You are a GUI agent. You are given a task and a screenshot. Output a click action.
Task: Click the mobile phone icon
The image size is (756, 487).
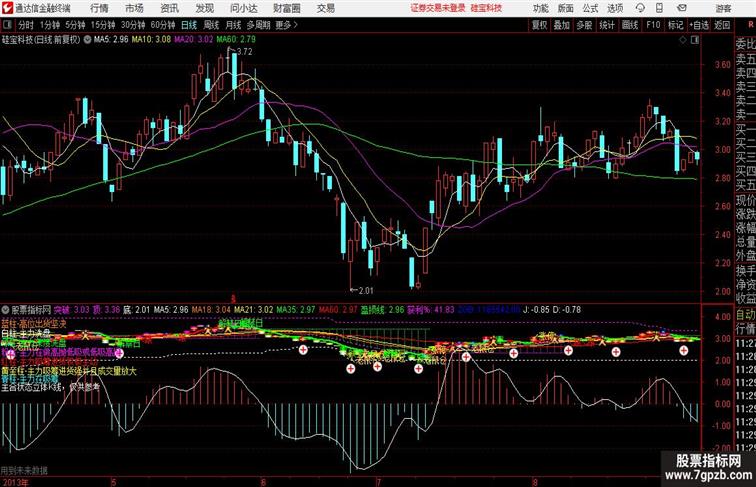[659, 8]
